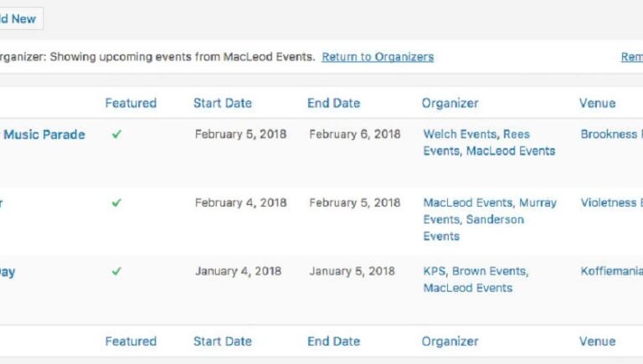Screen dimensions: 643x364
Task: Sort by the top Featured column header
Action: 131,103
